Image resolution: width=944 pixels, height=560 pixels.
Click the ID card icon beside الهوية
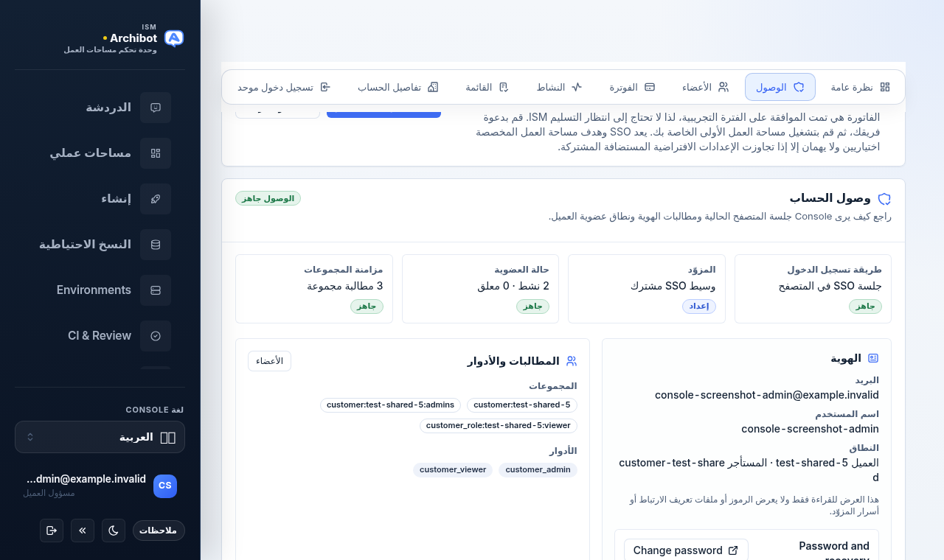click(x=873, y=358)
